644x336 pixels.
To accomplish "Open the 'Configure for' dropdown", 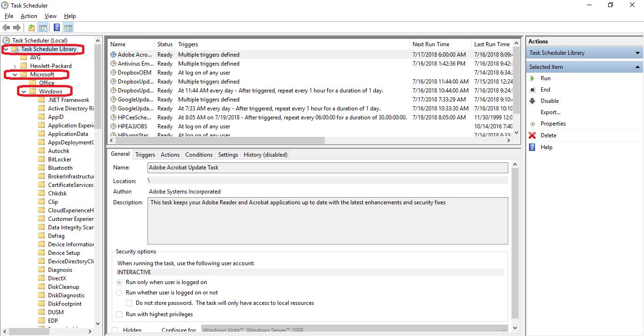I will pos(355,330).
